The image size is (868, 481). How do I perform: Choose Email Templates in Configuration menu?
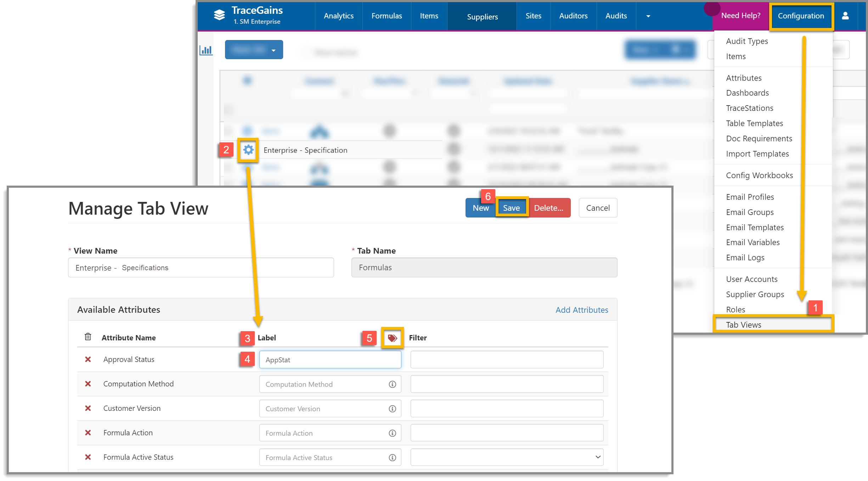[x=755, y=227]
